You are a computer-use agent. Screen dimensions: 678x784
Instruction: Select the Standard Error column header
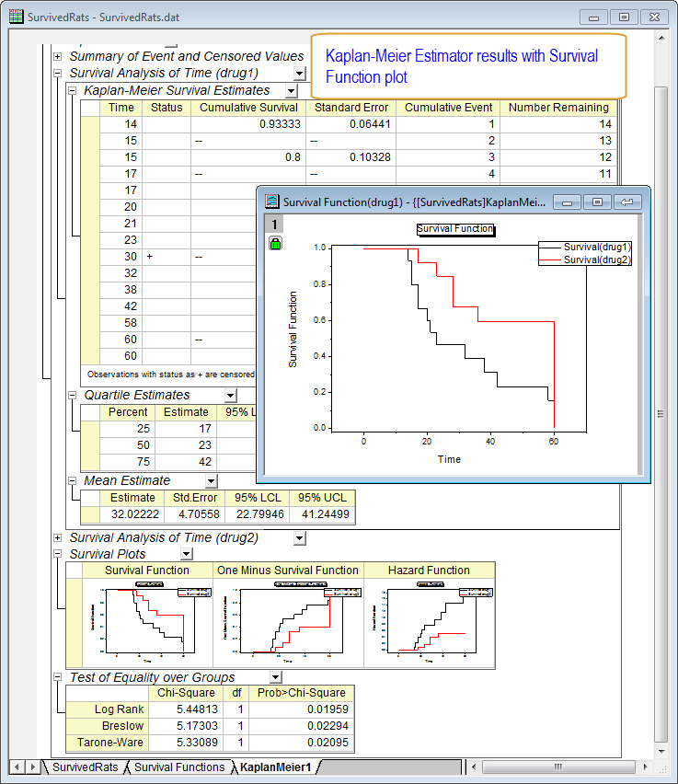351,108
